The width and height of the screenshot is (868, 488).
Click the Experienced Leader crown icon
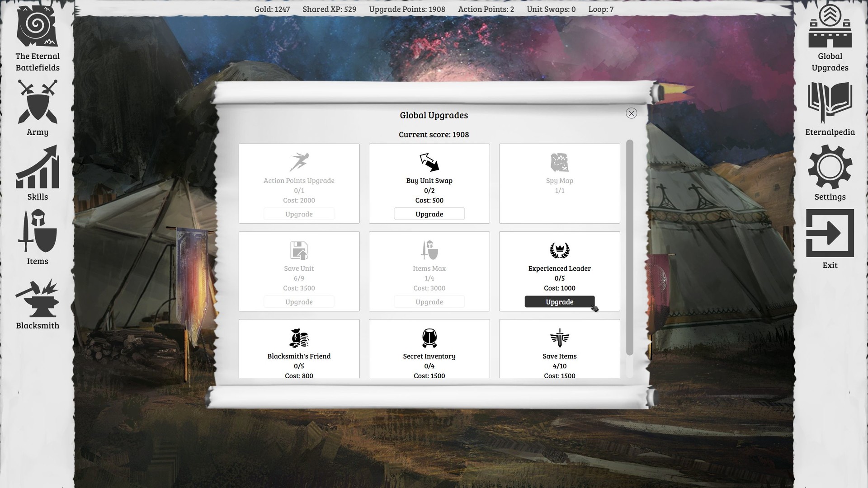tap(559, 250)
